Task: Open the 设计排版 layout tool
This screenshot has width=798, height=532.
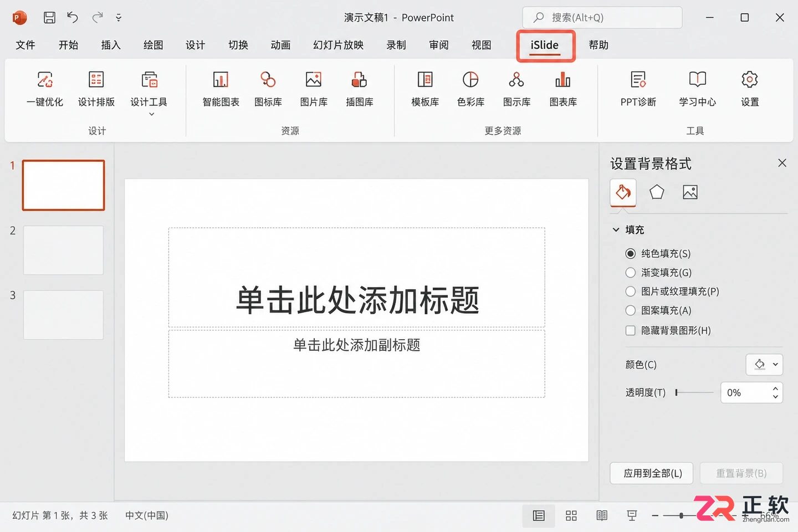Action: coord(96,89)
